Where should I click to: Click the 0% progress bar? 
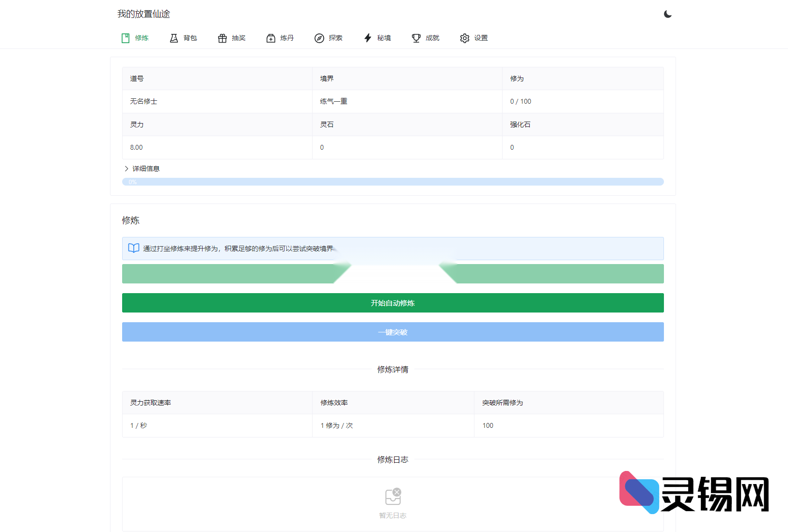point(393,182)
